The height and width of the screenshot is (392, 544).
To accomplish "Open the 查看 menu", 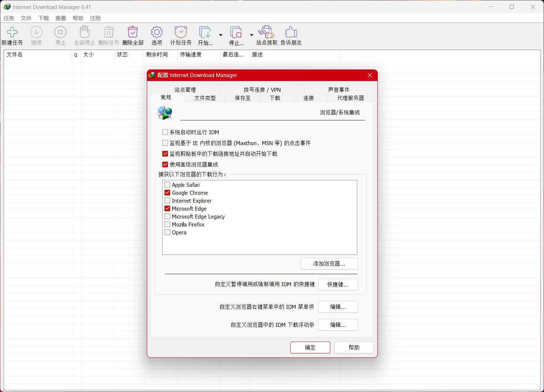I will pos(61,18).
